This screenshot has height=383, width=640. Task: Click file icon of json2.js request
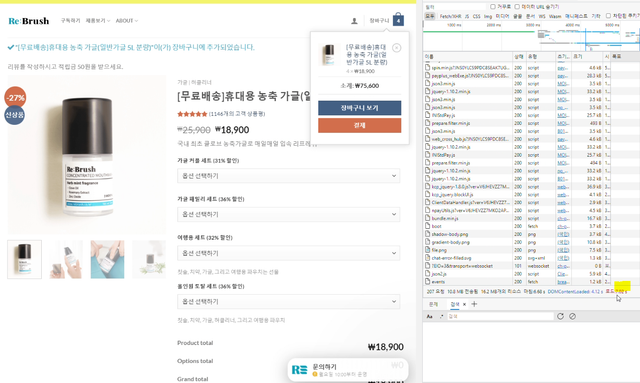click(428, 274)
